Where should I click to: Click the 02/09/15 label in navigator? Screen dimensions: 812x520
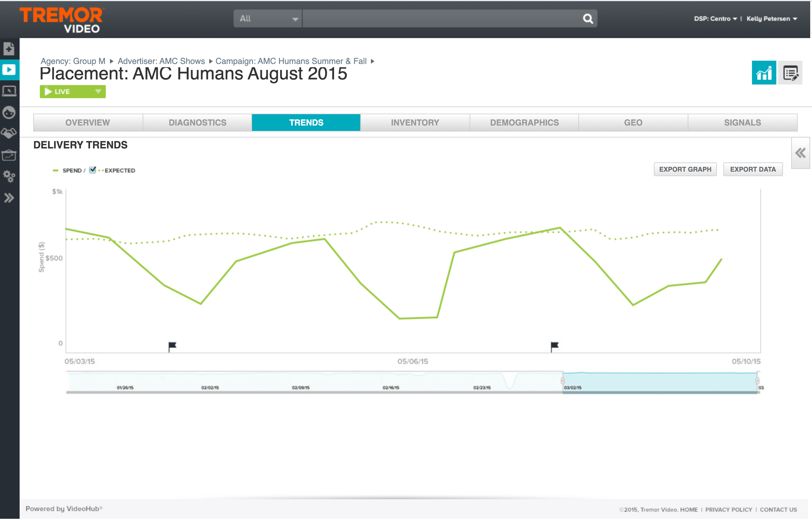point(300,388)
